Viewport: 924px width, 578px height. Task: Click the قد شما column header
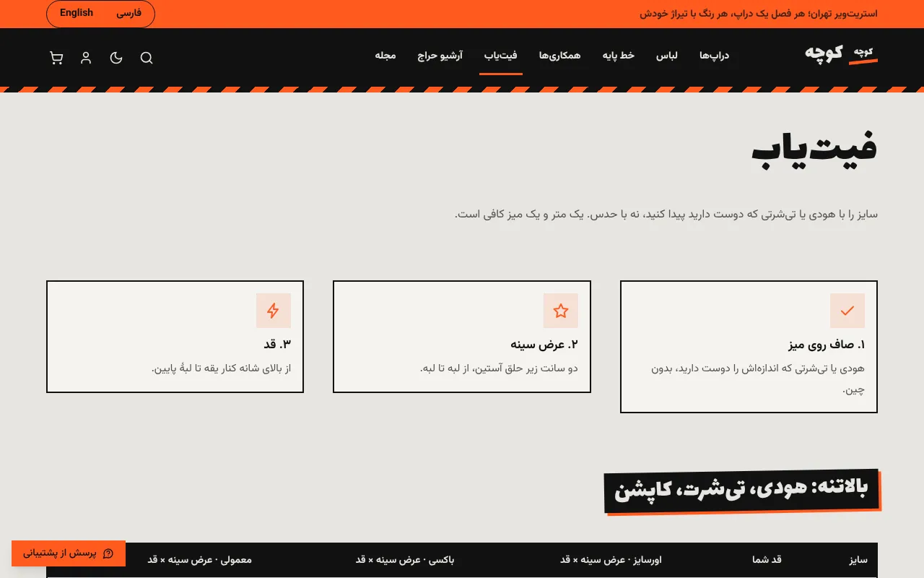[x=767, y=560]
